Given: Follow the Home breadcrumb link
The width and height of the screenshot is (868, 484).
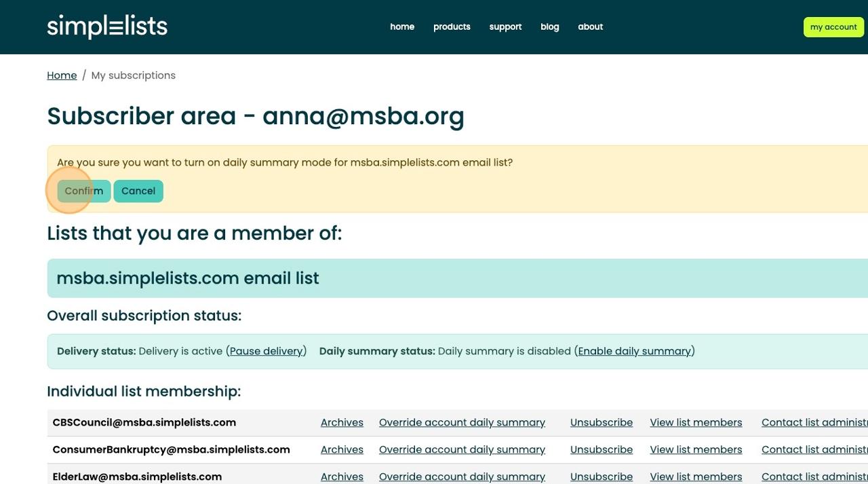Looking at the screenshot, I should pos(62,75).
